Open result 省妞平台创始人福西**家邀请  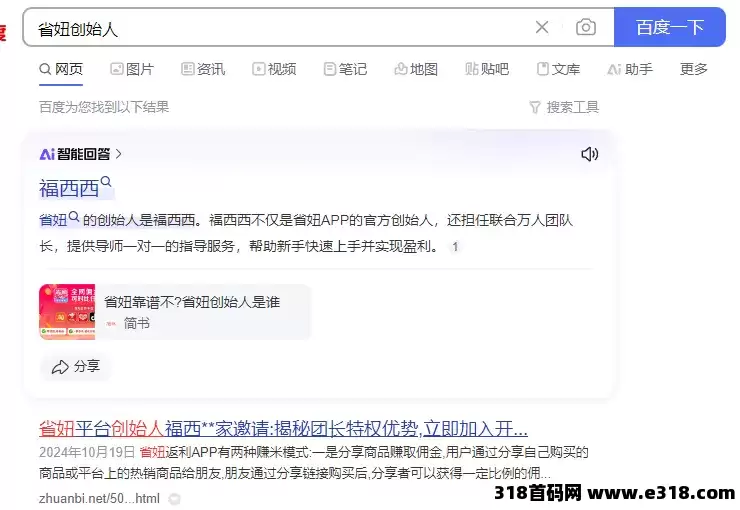coord(283,429)
